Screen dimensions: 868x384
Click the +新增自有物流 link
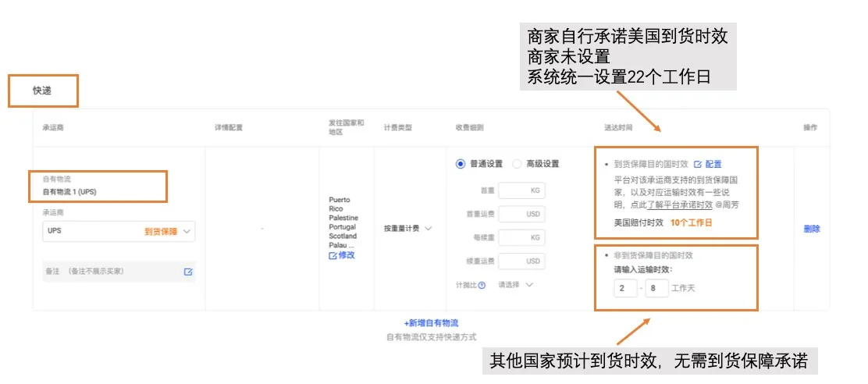click(431, 323)
